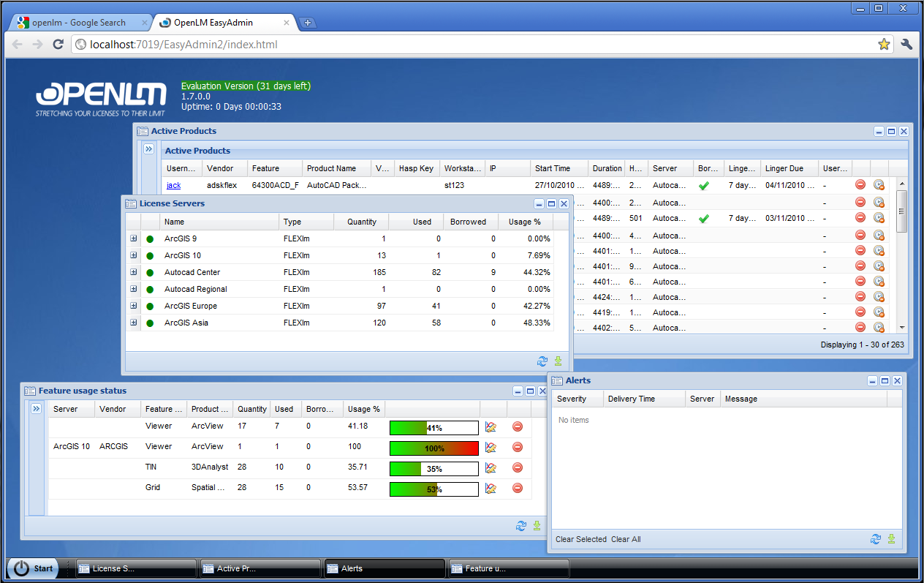Sort Alerts by Severity column header
The height and width of the screenshot is (583, 924).
[x=577, y=399]
